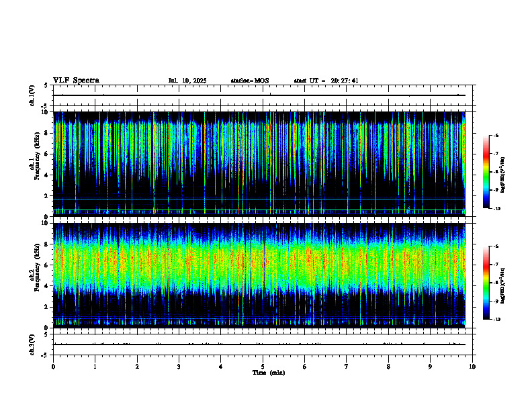Click time axis tick label "9"
Screen dimensions: 532x411
point(430,367)
